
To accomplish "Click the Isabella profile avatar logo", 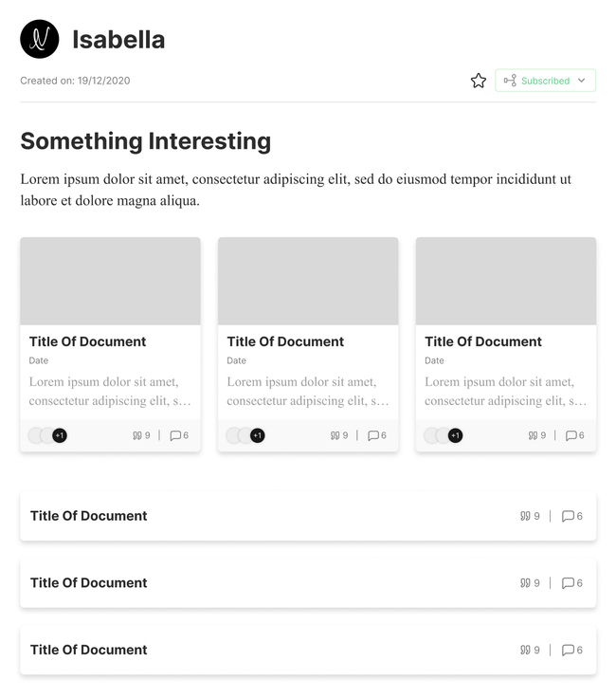I will (40, 39).
